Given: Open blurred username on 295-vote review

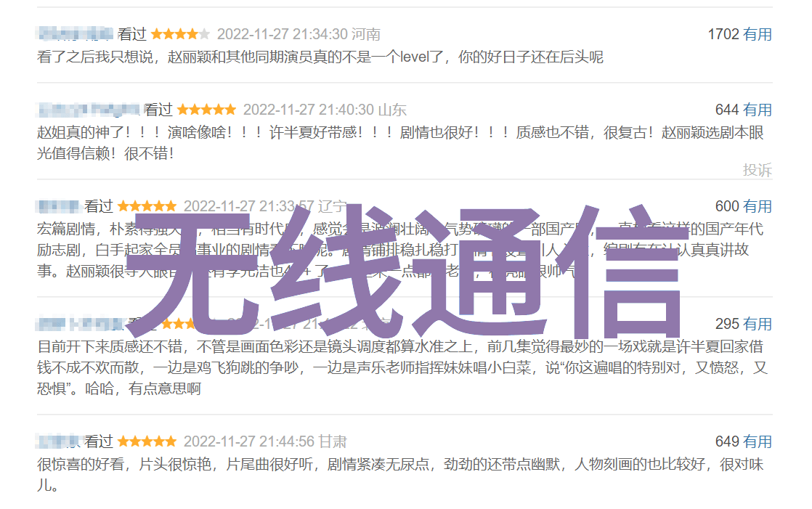Looking at the screenshot, I should pyautogui.click(x=81, y=324).
